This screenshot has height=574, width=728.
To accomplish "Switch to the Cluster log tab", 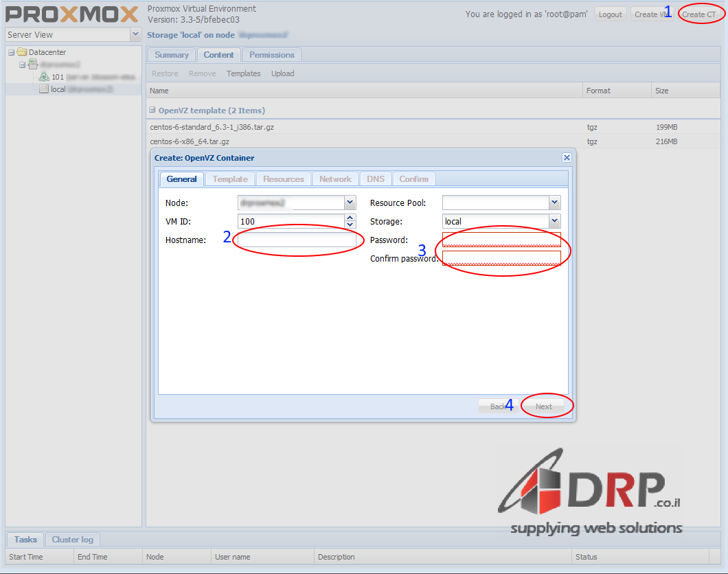I will point(73,540).
